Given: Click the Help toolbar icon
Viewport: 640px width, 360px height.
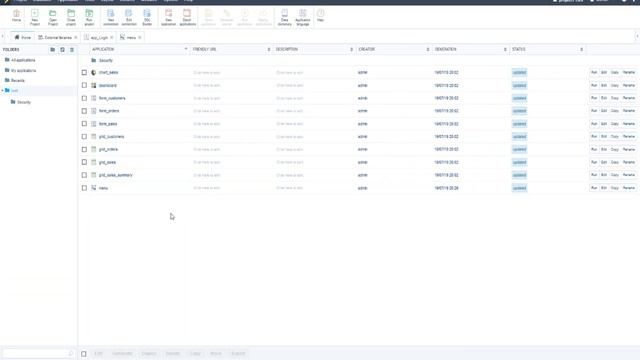Looking at the screenshot, I should (321, 16).
